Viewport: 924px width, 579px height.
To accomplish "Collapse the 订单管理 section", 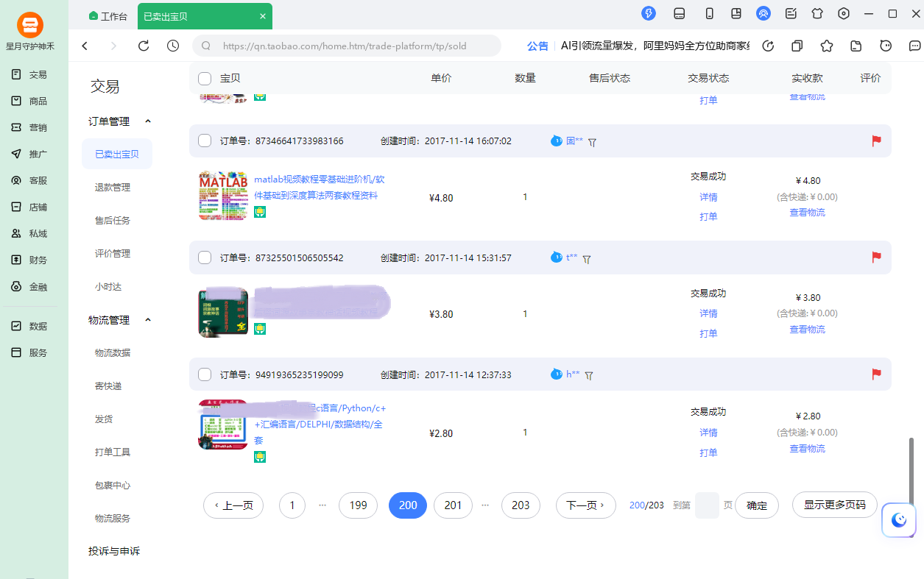I will click(x=148, y=121).
